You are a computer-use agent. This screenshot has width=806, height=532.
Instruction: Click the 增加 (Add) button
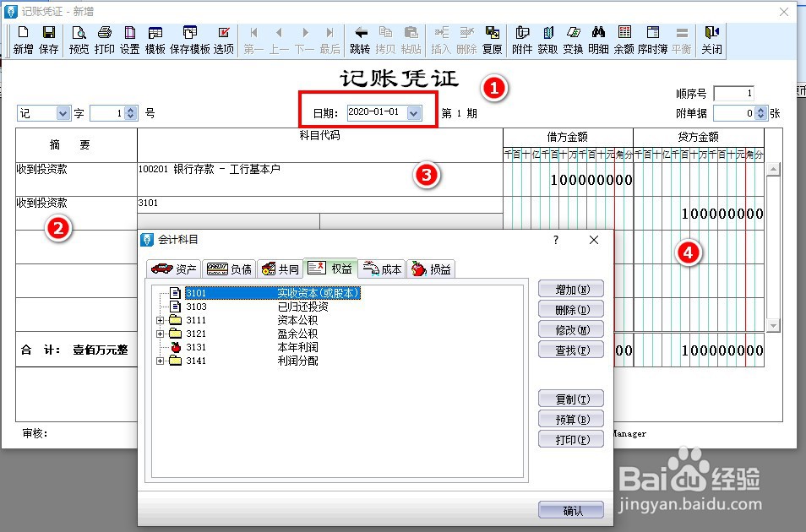coord(570,288)
